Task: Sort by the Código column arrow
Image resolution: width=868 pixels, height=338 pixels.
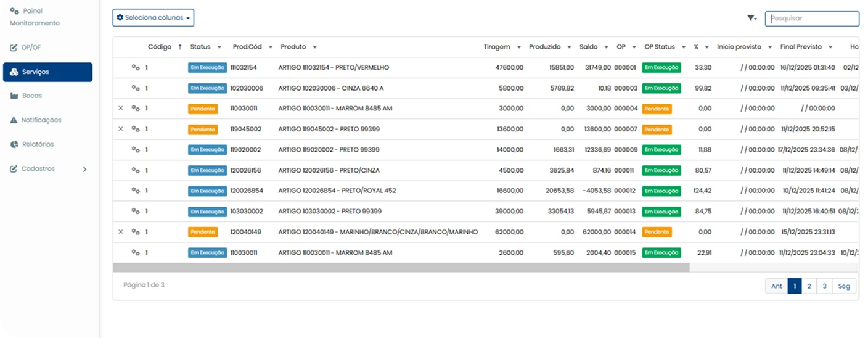Action: [x=180, y=47]
